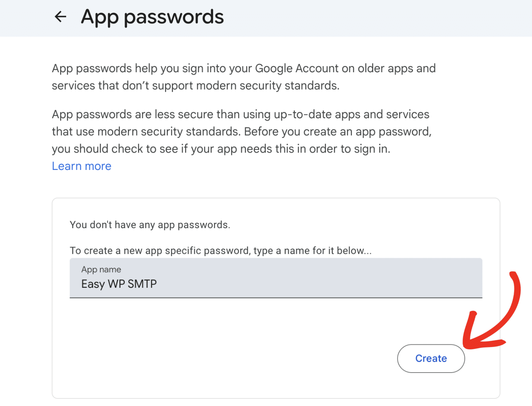Click the App passwords page title
The image size is (532, 406).
pyautogui.click(x=152, y=17)
